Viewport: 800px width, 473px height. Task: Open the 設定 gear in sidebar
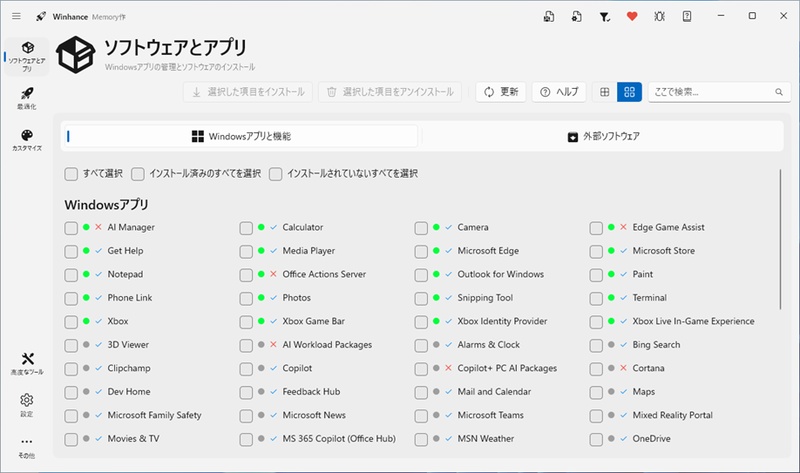[27, 405]
